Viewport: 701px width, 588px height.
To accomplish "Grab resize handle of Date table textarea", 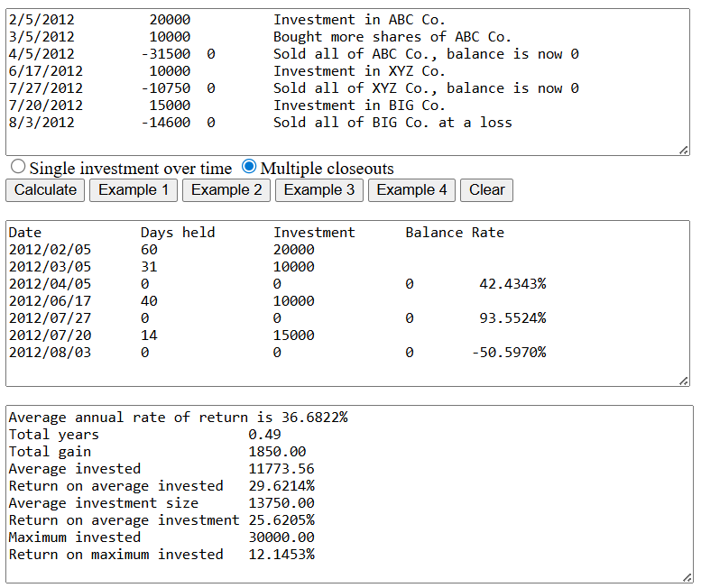I will click(x=684, y=381).
